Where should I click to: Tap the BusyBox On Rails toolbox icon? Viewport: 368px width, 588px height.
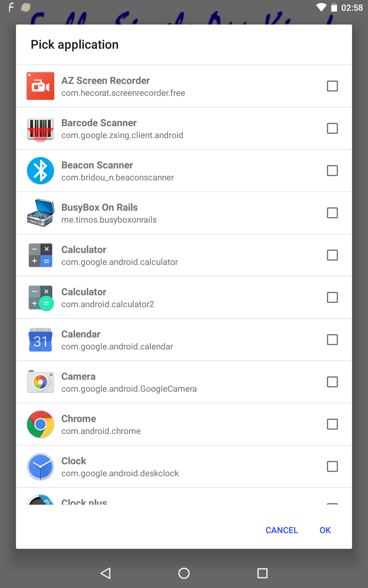40,213
